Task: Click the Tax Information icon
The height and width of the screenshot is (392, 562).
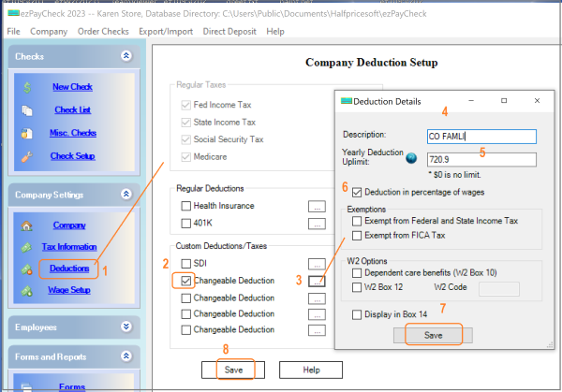Action: pos(28,247)
